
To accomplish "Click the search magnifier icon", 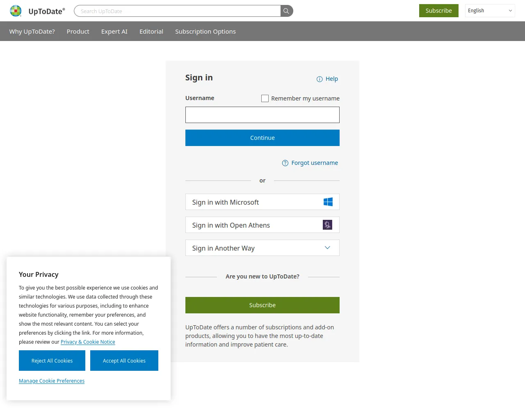I will 286,11.
